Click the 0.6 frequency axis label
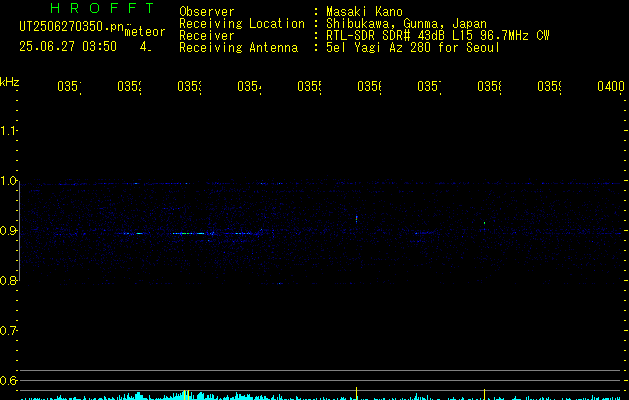 coord(9,380)
